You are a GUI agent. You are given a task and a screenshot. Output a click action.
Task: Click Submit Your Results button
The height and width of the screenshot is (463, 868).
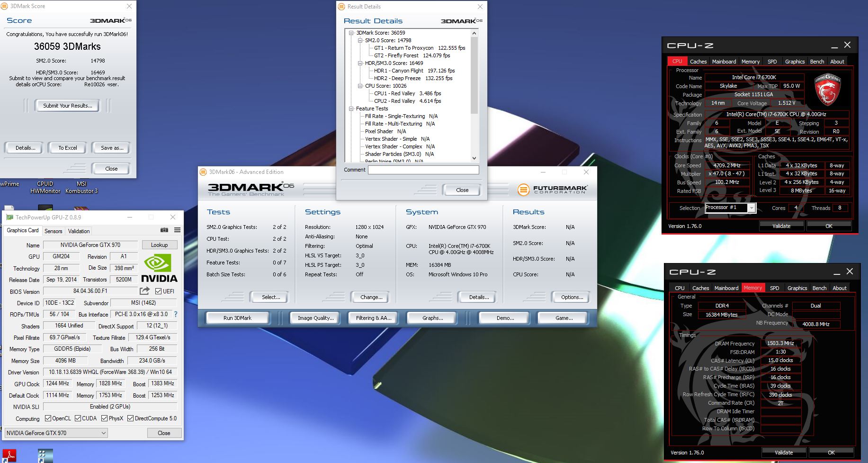tap(67, 106)
